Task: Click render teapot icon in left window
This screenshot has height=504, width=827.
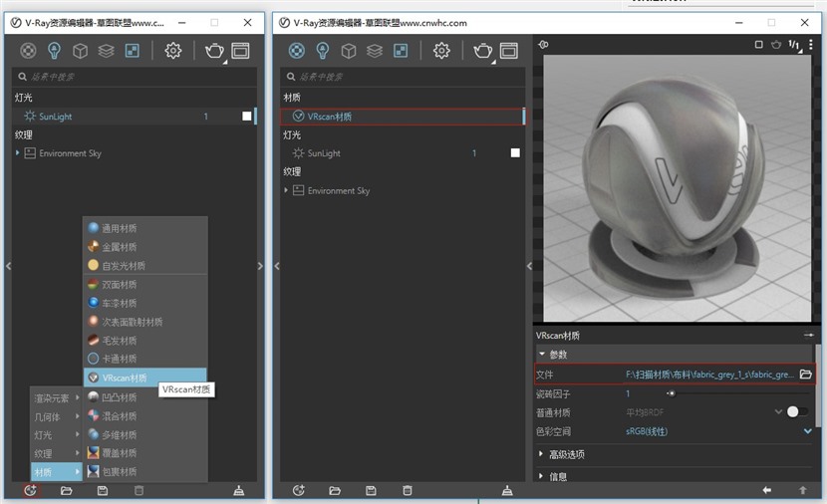Action: [214, 51]
